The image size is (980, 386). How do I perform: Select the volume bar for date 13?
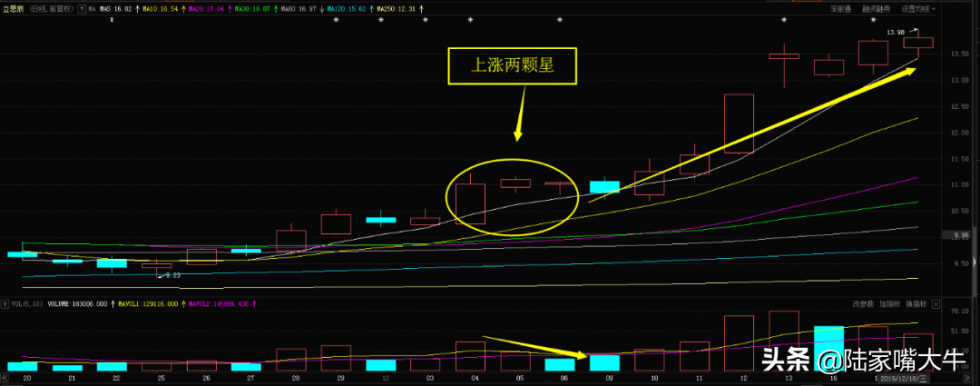[x=784, y=341]
